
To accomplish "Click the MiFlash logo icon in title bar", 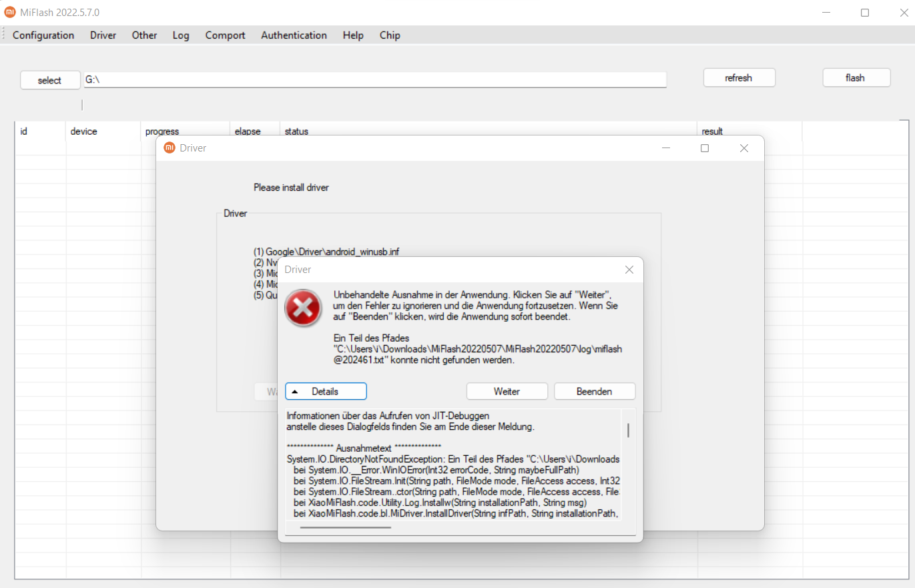I will pyautogui.click(x=9, y=12).
